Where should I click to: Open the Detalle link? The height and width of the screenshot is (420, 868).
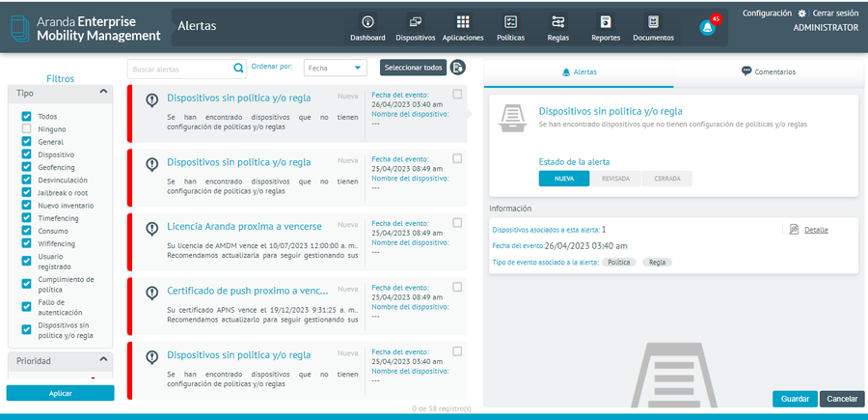pos(815,230)
